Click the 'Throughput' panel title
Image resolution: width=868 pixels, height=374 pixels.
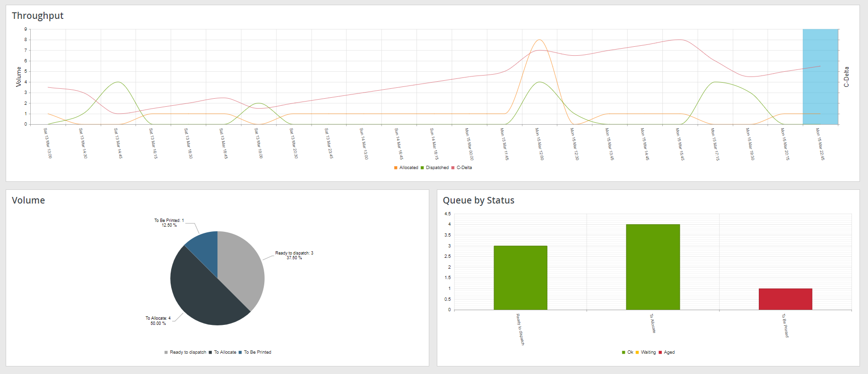click(37, 16)
